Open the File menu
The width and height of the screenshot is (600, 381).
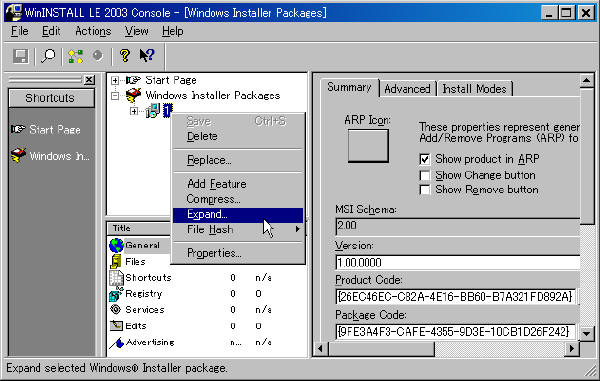pos(20,31)
